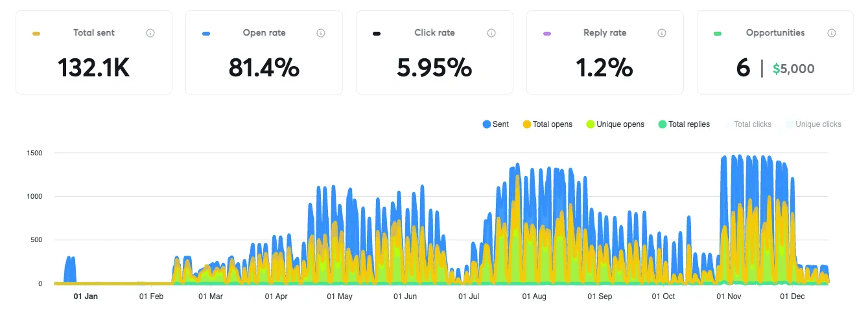Toggle the Sent series in legend
This screenshot has height=323, width=868.
495,124
